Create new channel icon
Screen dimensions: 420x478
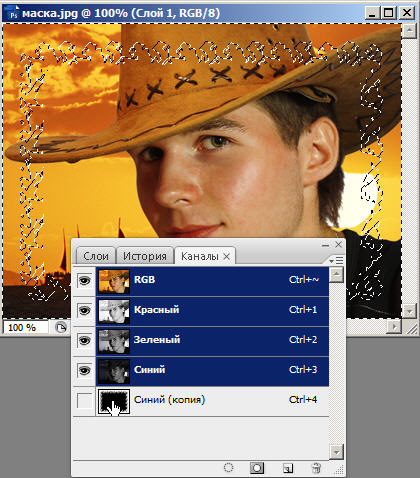(288, 468)
